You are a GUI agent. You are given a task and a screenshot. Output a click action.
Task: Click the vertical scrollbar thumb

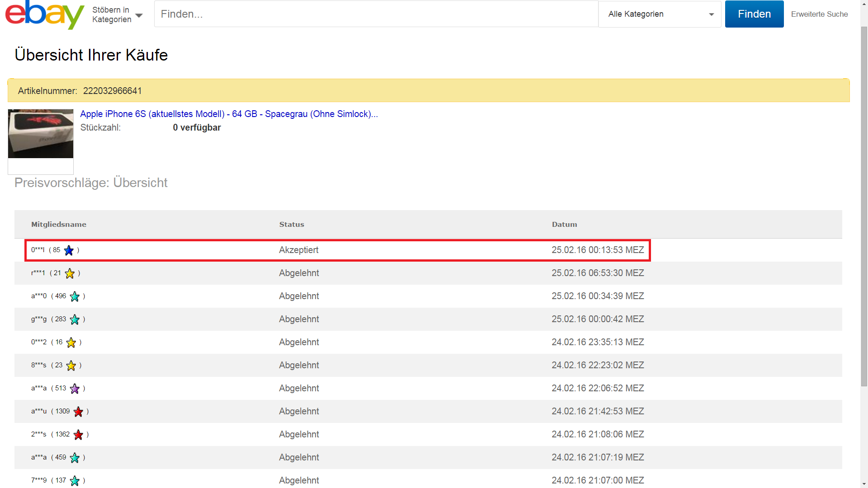tap(864, 206)
